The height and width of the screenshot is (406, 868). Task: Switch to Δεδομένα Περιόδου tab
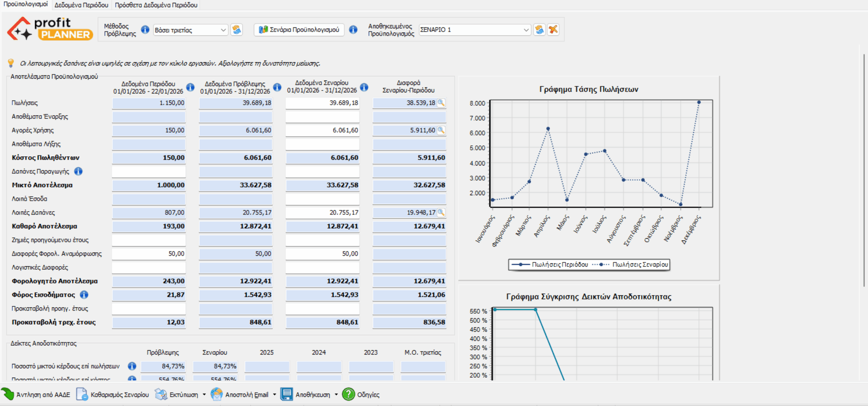click(x=81, y=5)
